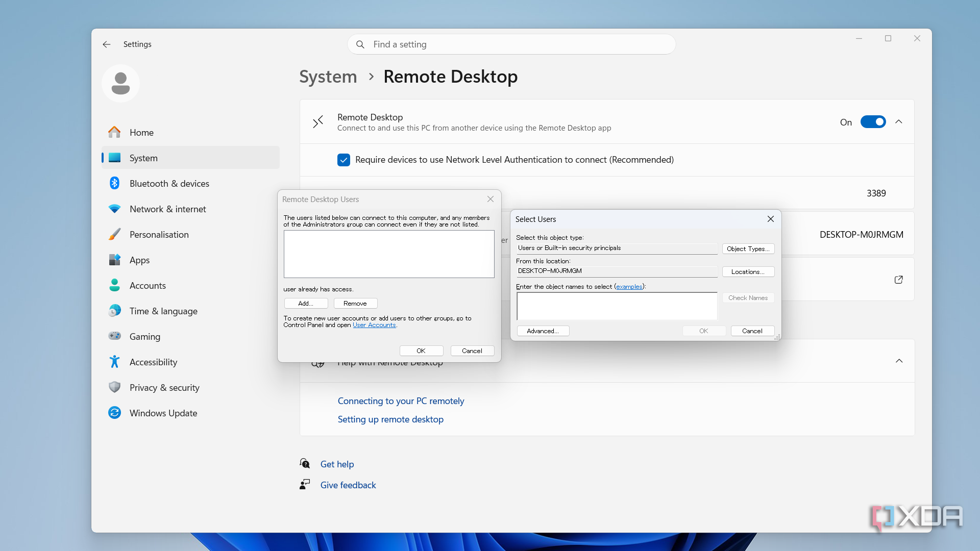Click the back arrow in Settings

point(107,44)
